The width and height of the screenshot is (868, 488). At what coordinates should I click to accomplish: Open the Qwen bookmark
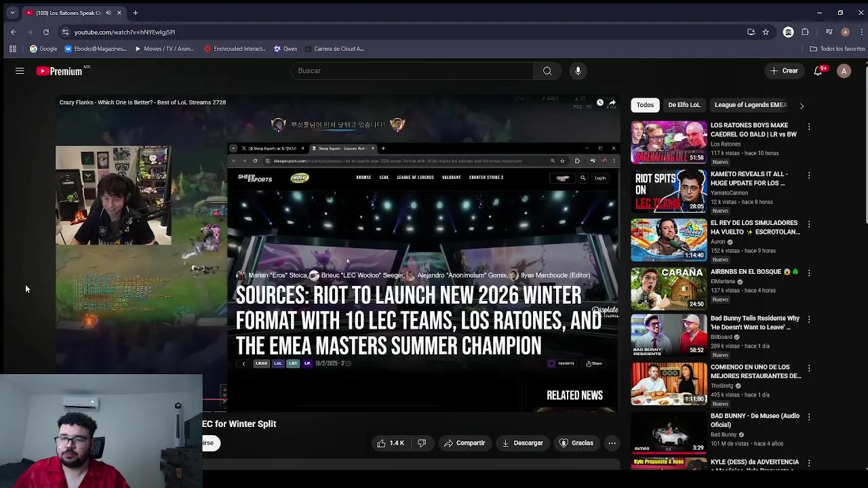[x=285, y=49]
